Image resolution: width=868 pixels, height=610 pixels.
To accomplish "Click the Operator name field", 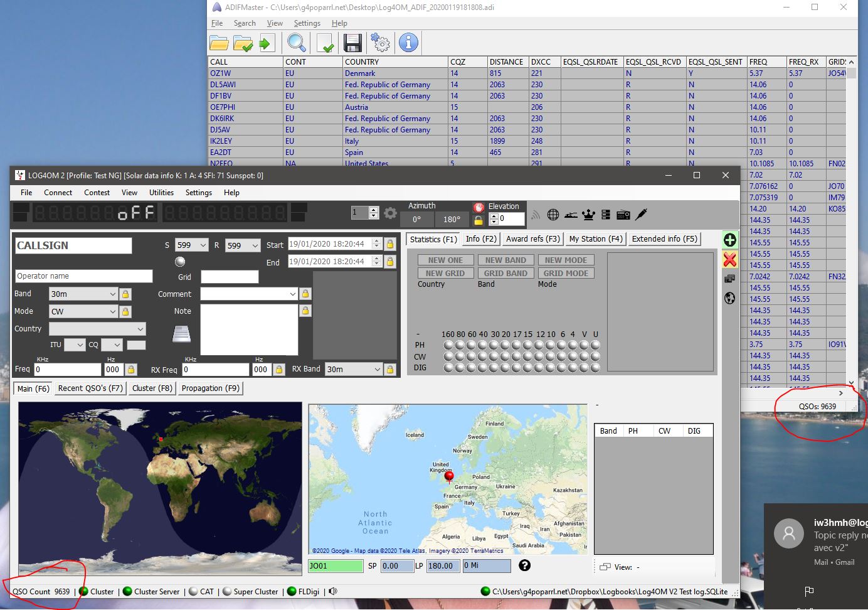I will click(x=83, y=276).
